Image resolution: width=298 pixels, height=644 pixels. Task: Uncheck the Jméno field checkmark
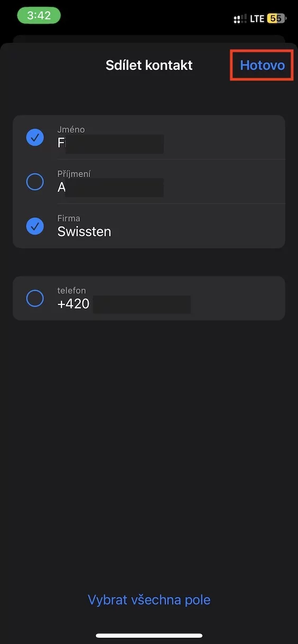35,137
